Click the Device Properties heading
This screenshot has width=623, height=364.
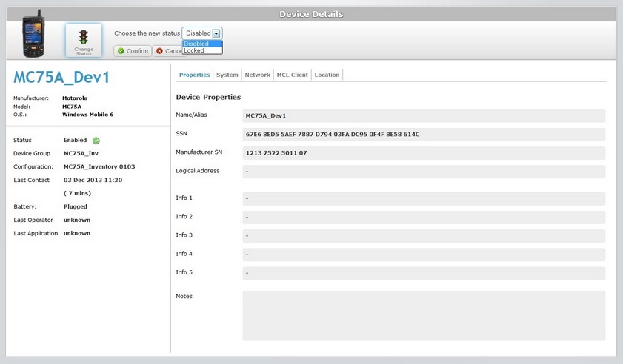click(208, 97)
